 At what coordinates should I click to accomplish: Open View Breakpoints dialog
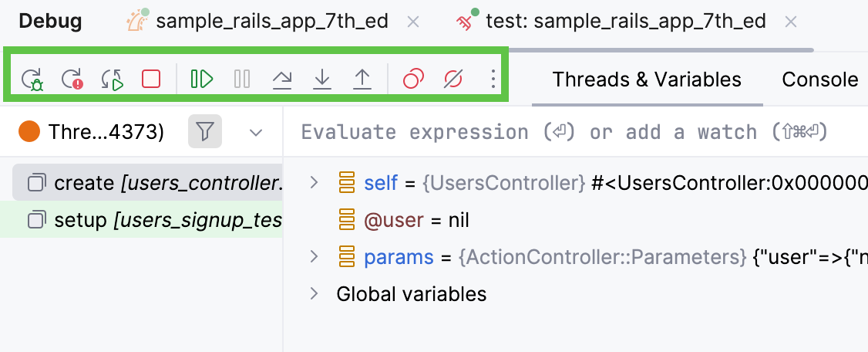[414, 79]
